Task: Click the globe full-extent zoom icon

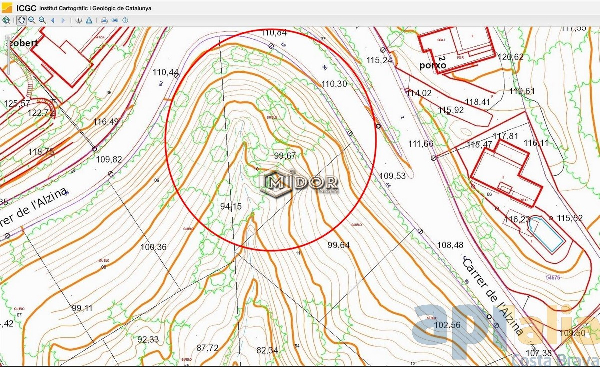Action: [x=6, y=20]
